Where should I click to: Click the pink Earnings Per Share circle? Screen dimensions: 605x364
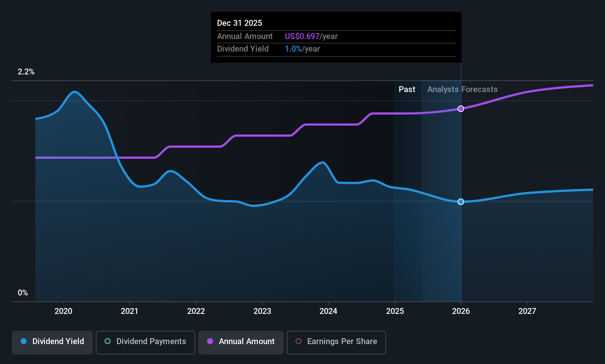tap(298, 341)
